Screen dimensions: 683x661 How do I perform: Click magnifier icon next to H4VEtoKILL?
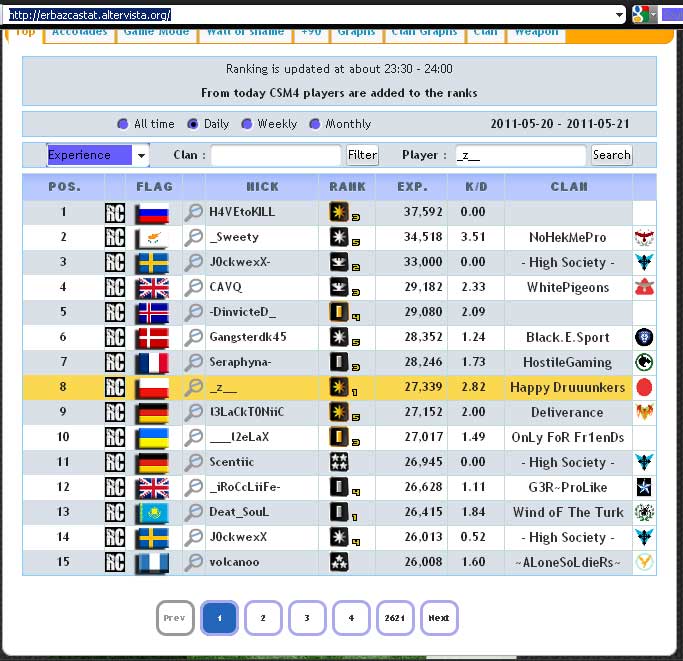pyautogui.click(x=193, y=212)
